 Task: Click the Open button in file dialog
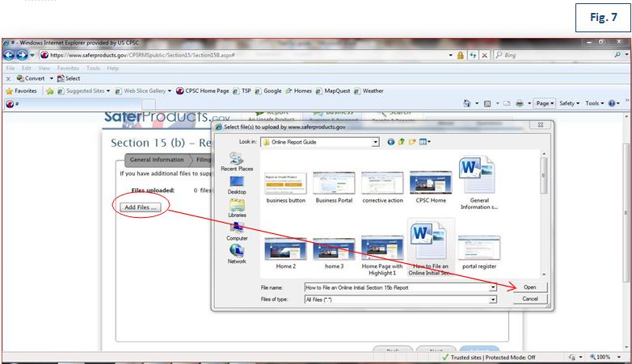point(530,287)
